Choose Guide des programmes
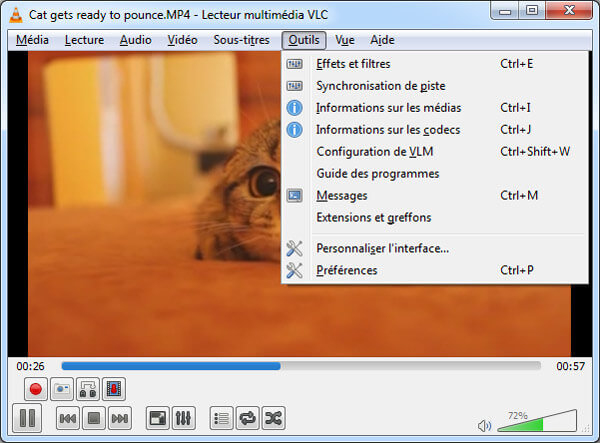Viewport: 600px width, 443px height. (x=435, y=174)
